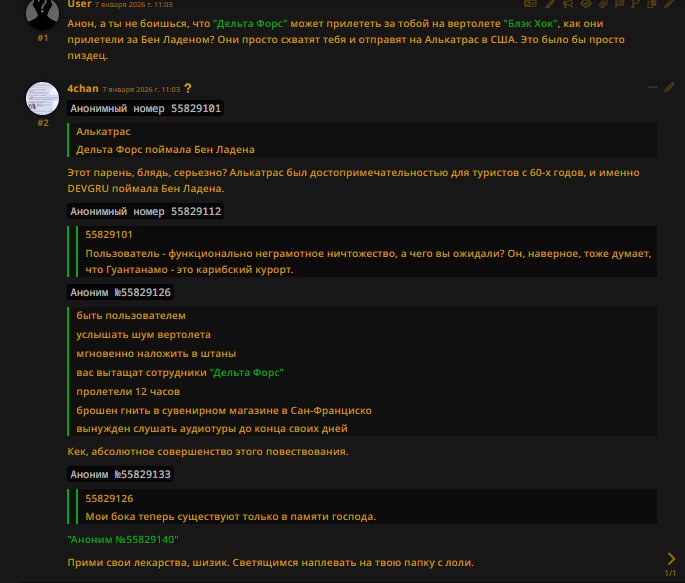Screen dimensions: 685x583
Task: Click the question mark beside 4chan's timestamp
Action: tap(188, 88)
